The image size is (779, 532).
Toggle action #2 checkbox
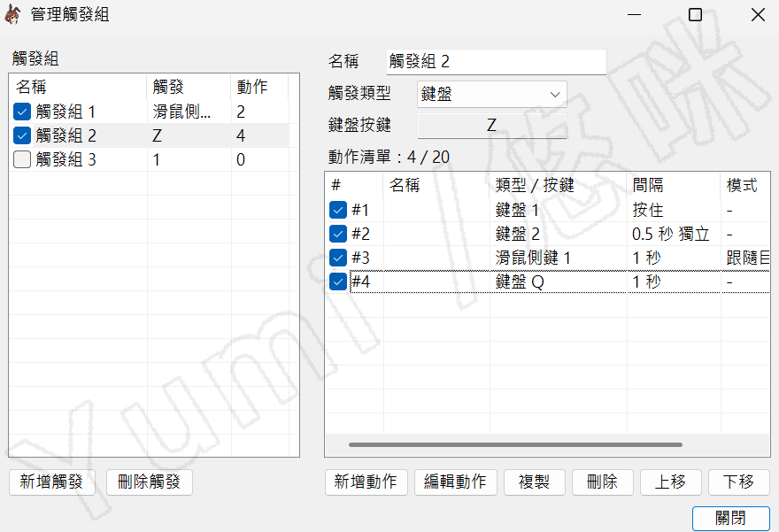pyautogui.click(x=338, y=234)
